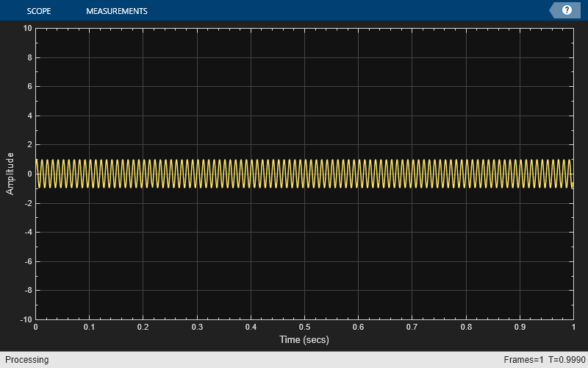The image size is (588, 368).
Task: Click the Frames=1 status indicator
Action: click(523, 360)
